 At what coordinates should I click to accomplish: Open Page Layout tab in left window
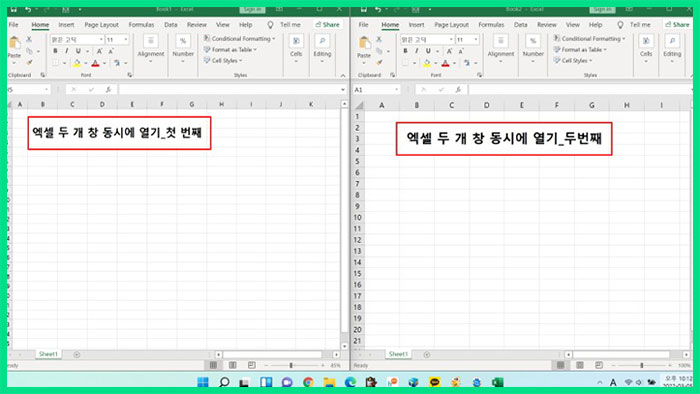coord(101,25)
